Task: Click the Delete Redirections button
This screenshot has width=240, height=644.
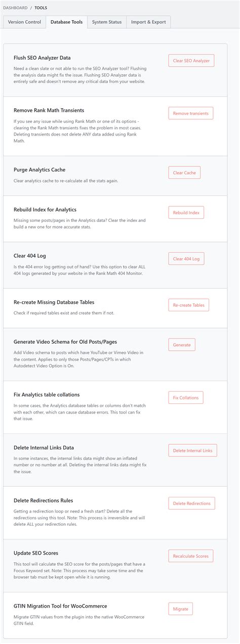Action: point(192,503)
